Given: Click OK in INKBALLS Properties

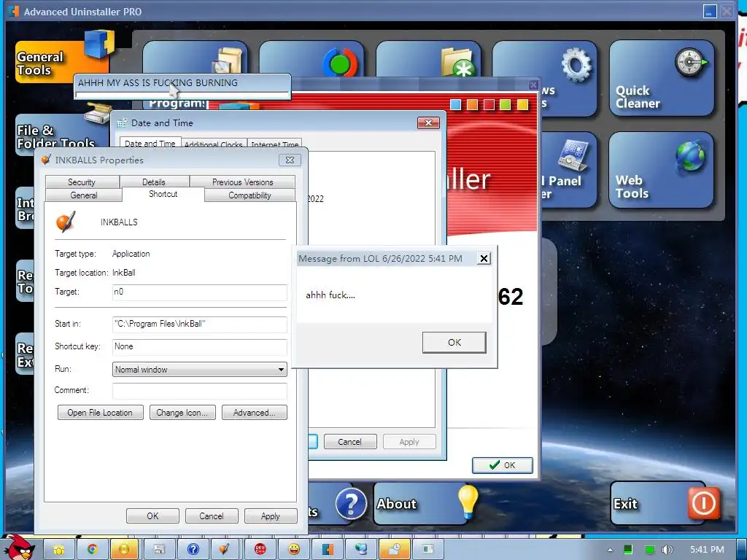Looking at the screenshot, I should pyautogui.click(x=152, y=516).
